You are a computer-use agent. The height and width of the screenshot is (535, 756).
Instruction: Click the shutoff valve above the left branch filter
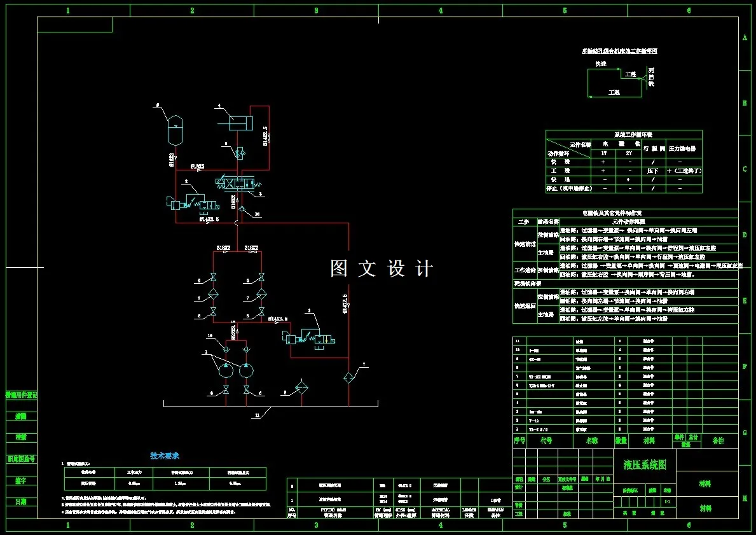click(x=213, y=277)
